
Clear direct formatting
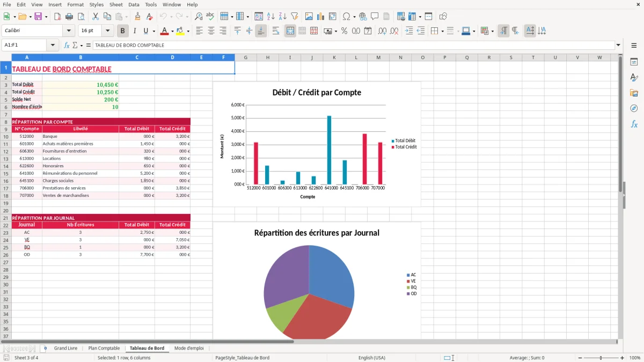pyautogui.click(x=149, y=17)
